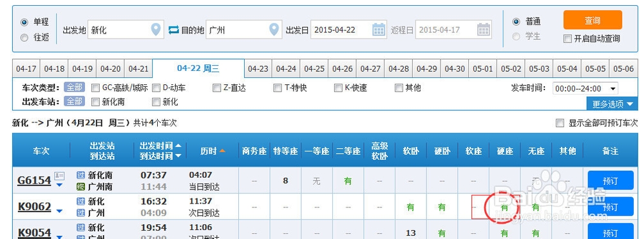Click 二等座 有 availability for G6154
644x239 pixels.
[x=348, y=180]
